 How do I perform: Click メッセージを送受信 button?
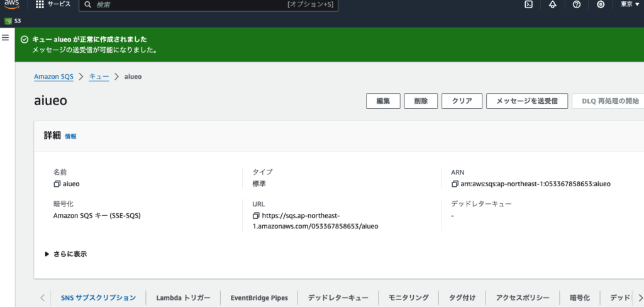pyautogui.click(x=527, y=101)
